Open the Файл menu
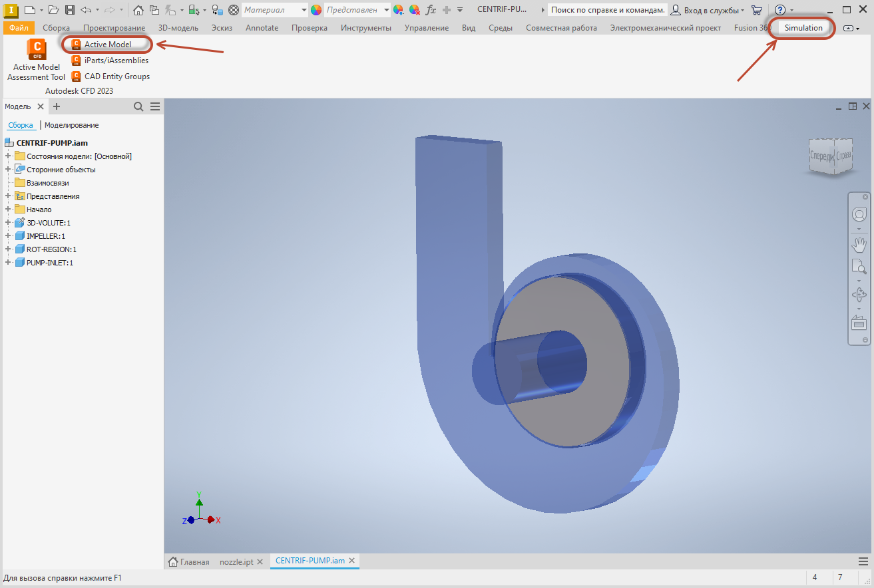 [x=19, y=28]
